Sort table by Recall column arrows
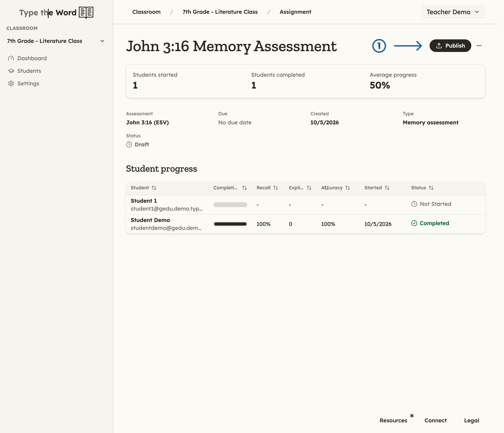 pos(276,188)
